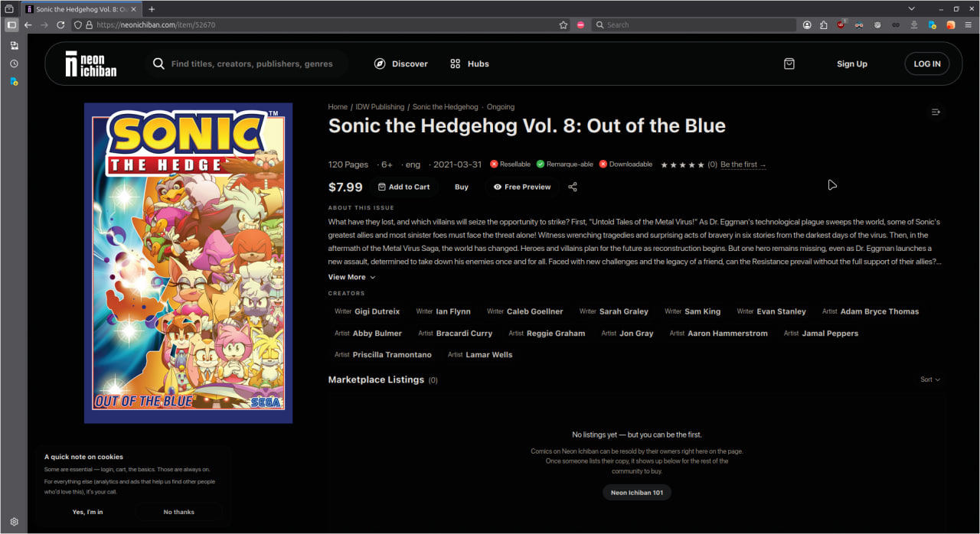Click the browser back arrow
980x534 pixels.
[28, 24]
